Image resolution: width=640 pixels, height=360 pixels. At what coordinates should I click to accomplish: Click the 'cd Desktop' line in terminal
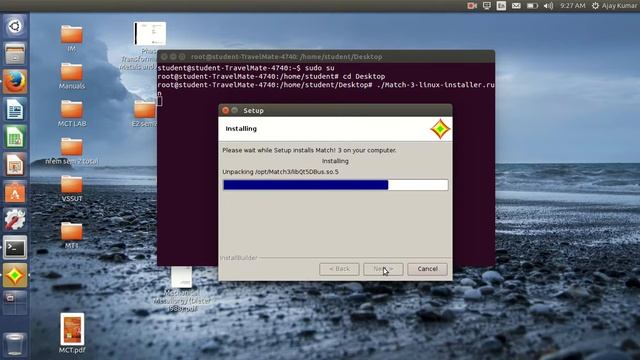click(271, 77)
